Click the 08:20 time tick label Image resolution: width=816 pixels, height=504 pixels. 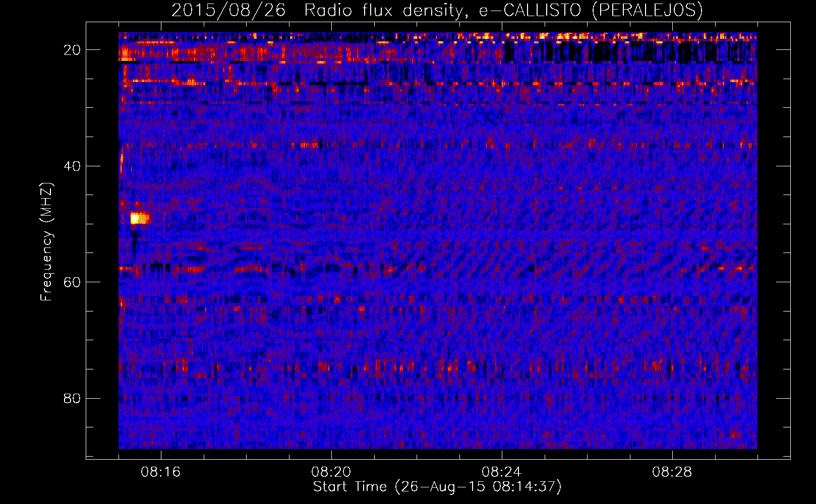point(331,472)
